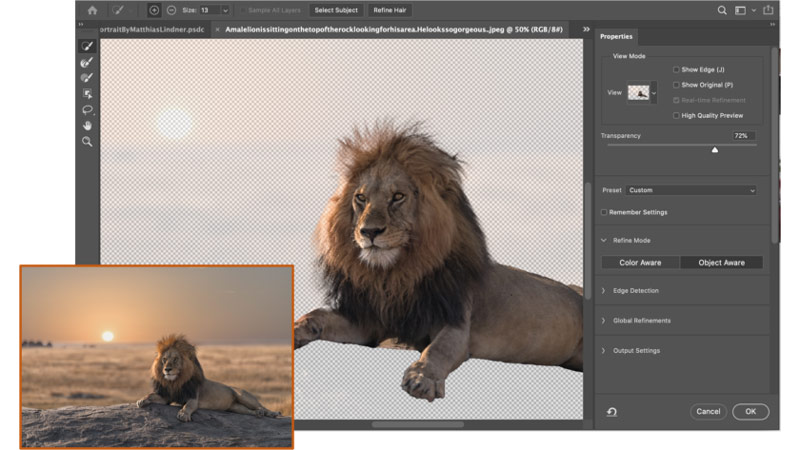This screenshot has height=450, width=800.
Task: Pick the Lasso tool in toolbar
Action: [88, 110]
